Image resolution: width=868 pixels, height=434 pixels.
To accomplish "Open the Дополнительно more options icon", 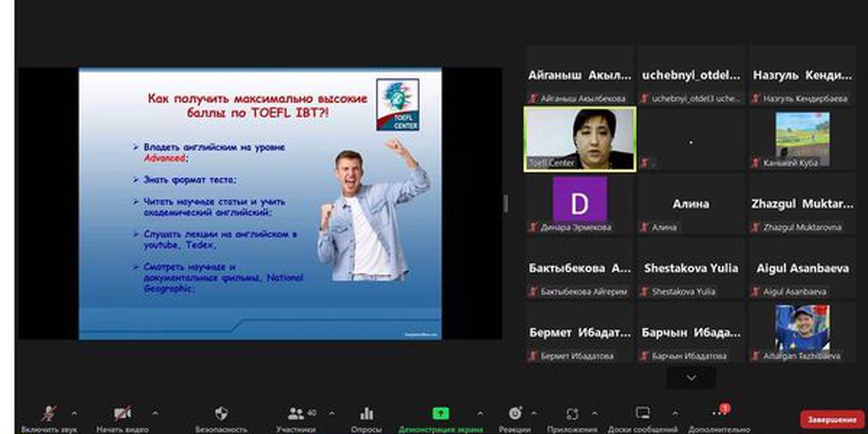I will point(719,414).
